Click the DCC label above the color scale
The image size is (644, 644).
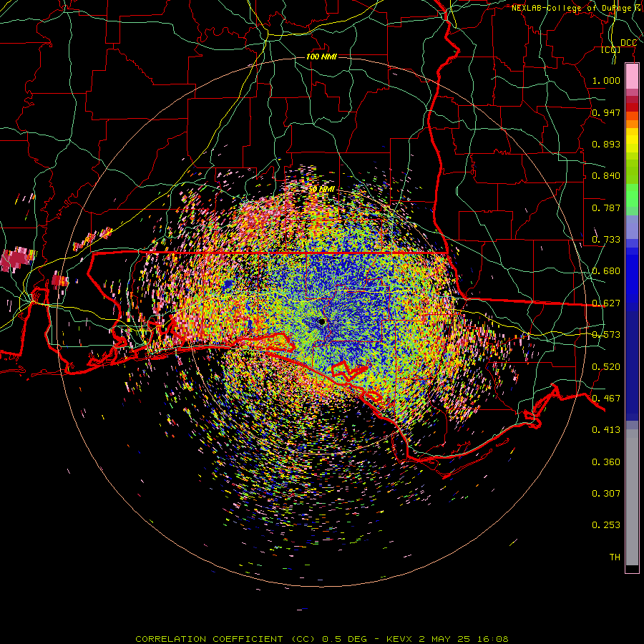click(628, 43)
